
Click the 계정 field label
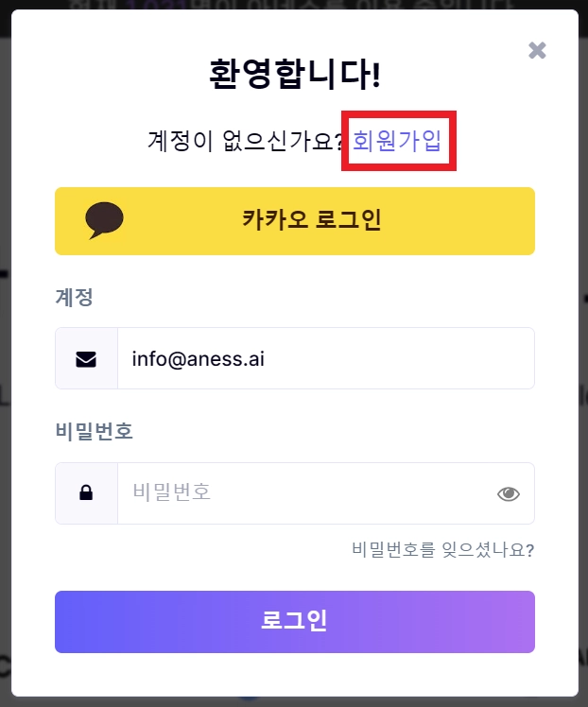74,298
